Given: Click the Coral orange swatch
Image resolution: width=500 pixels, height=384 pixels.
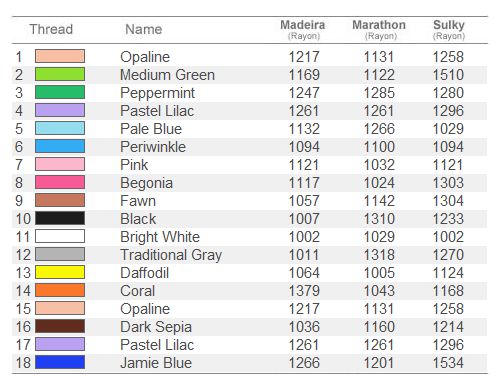Looking at the screenshot, I should click(x=60, y=290).
